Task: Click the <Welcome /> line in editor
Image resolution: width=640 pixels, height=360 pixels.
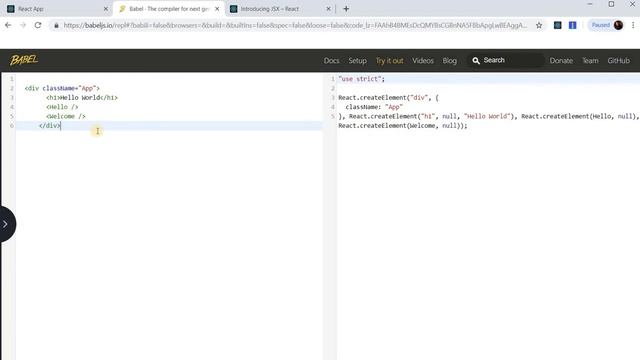Action: pyautogui.click(x=66, y=116)
